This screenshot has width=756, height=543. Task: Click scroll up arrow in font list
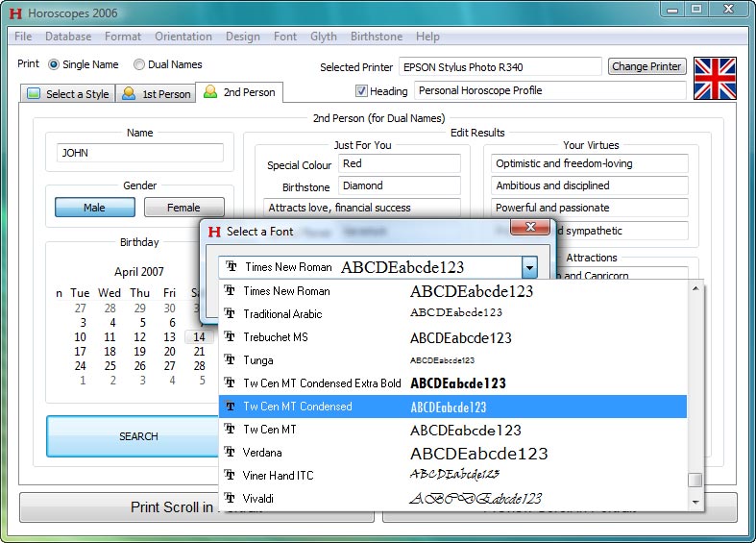(695, 289)
